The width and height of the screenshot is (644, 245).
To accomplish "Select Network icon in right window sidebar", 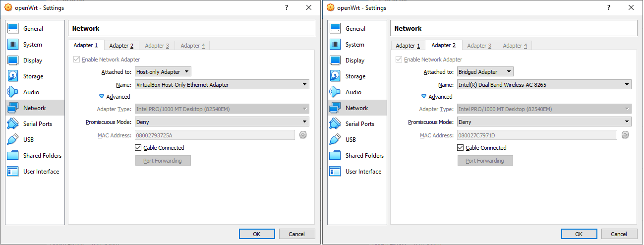I will (x=336, y=108).
